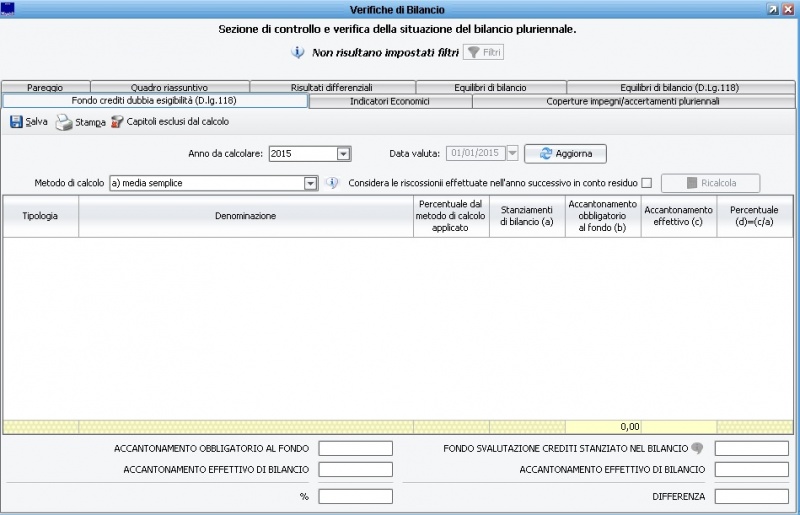Switch to Indicatori Economici tab
Viewport: 800px width, 515px height.
390,102
